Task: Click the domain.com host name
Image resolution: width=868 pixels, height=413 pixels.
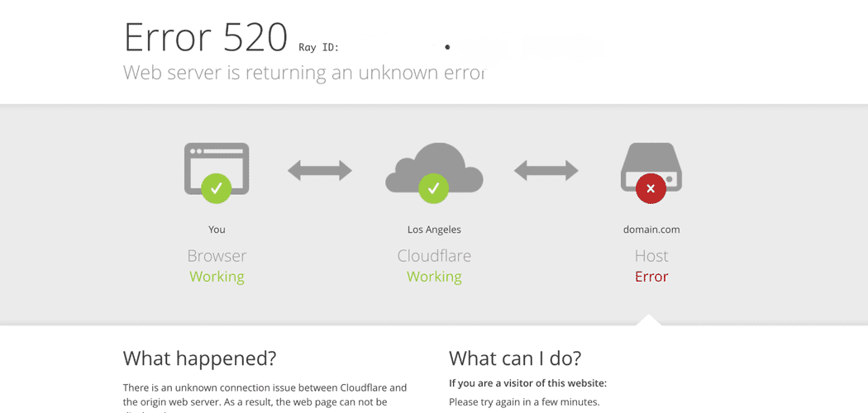Action: (651, 229)
